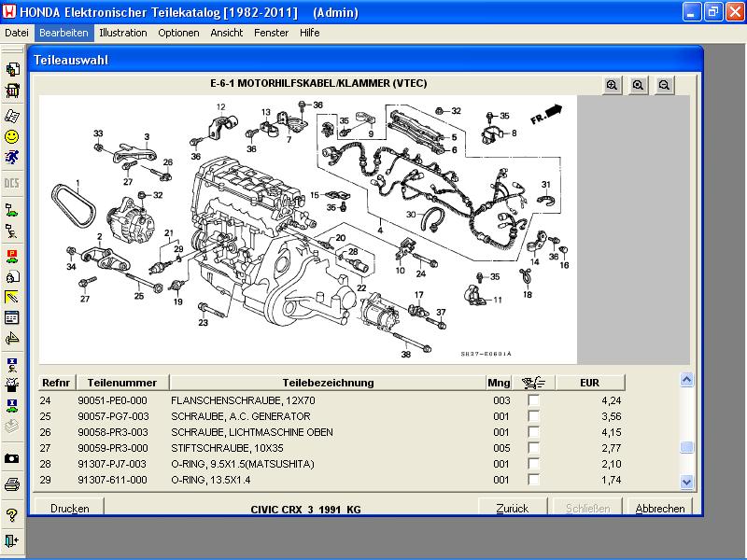The width and height of the screenshot is (747, 560).
Task: Open the Hilfe menu
Action: tap(310, 33)
